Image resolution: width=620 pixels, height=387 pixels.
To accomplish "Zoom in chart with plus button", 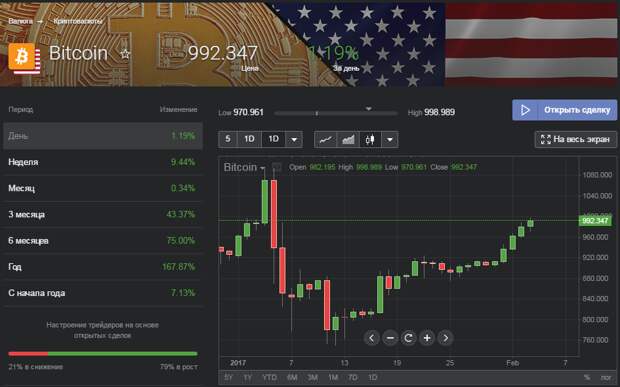I will coord(427,338).
